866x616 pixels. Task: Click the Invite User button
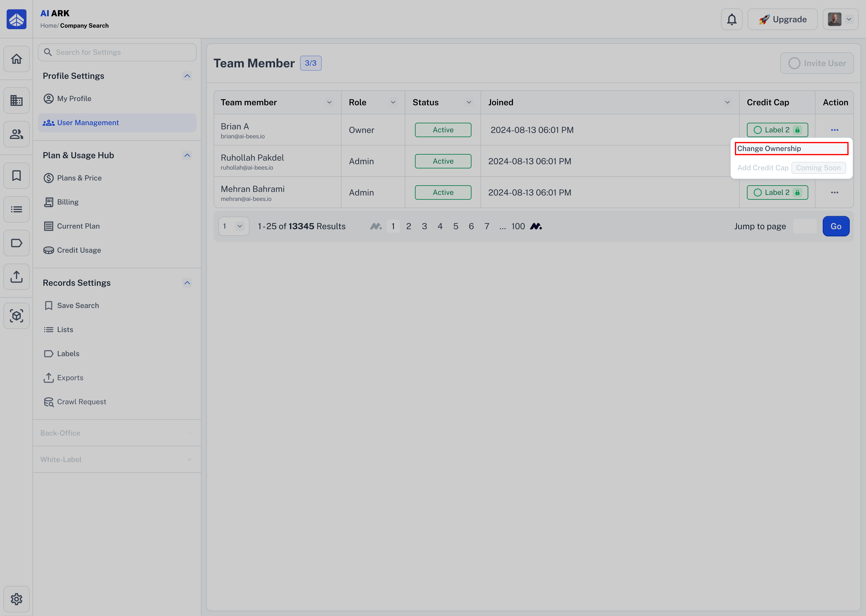click(817, 63)
